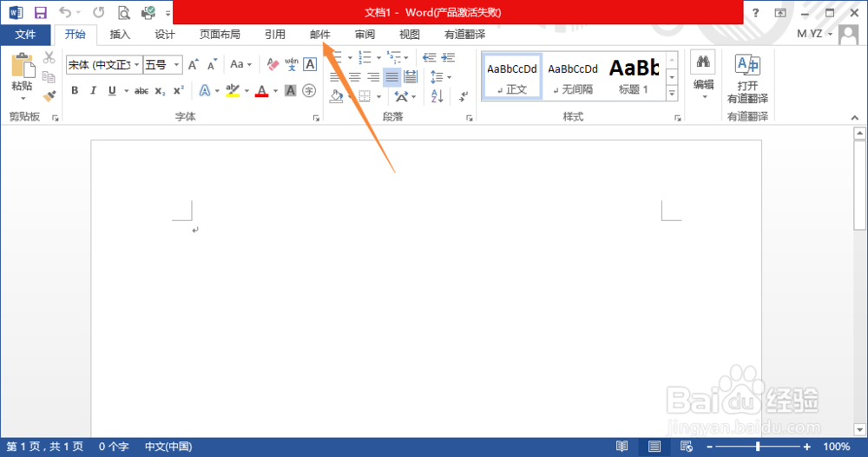Open the 编辑 (Editing) dropdown

pos(704,77)
